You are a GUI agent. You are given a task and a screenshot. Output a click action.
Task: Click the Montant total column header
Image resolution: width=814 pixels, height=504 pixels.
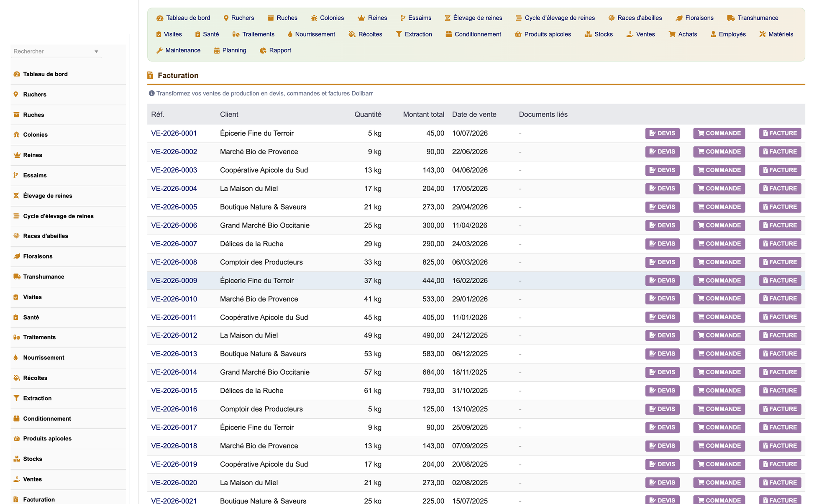point(423,115)
